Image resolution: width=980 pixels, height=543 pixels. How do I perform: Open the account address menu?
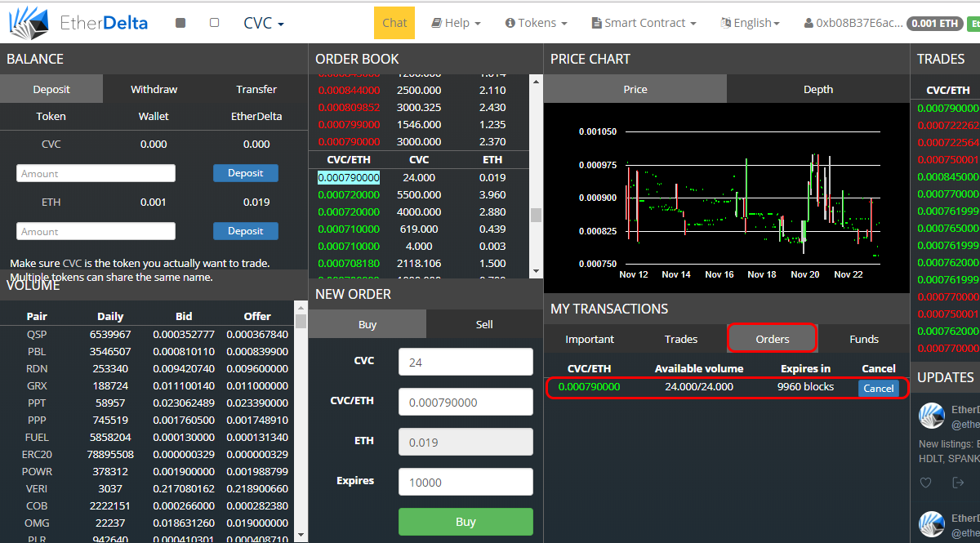click(852, 23)
